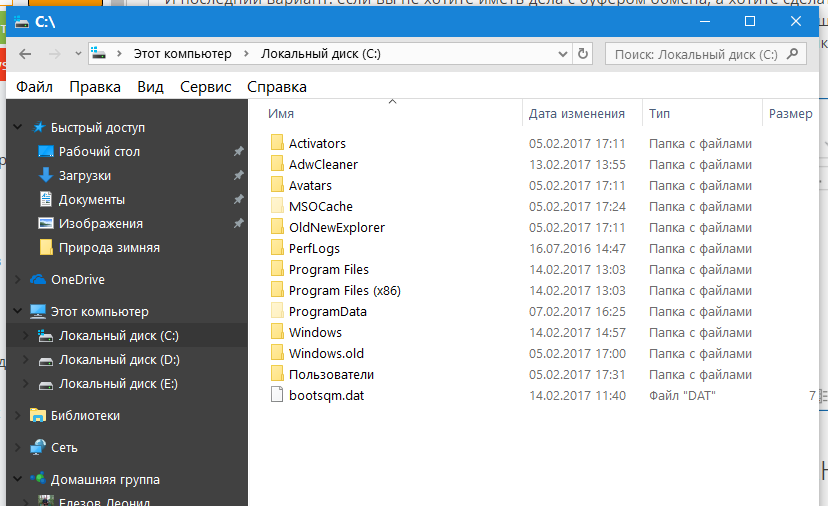Open the Файл menu
Screen dimensions: 828x506
click(34, 87)
